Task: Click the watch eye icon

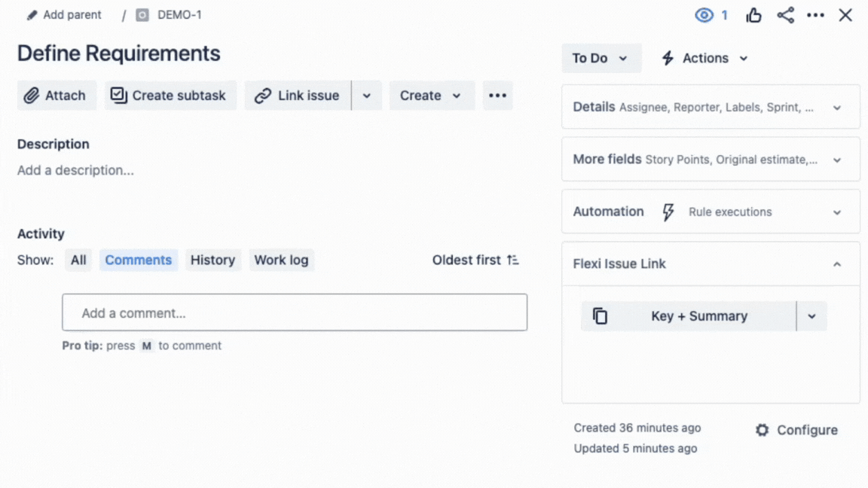Action: click(x=704, y=15)
